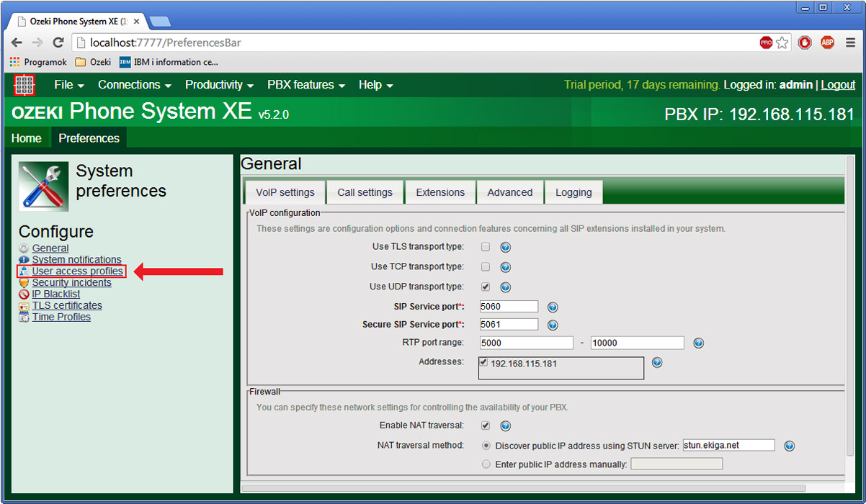Viewport: 866px width, 504px height.
Task: Click the System preferences wrench icon
Action: click(44, 186)
